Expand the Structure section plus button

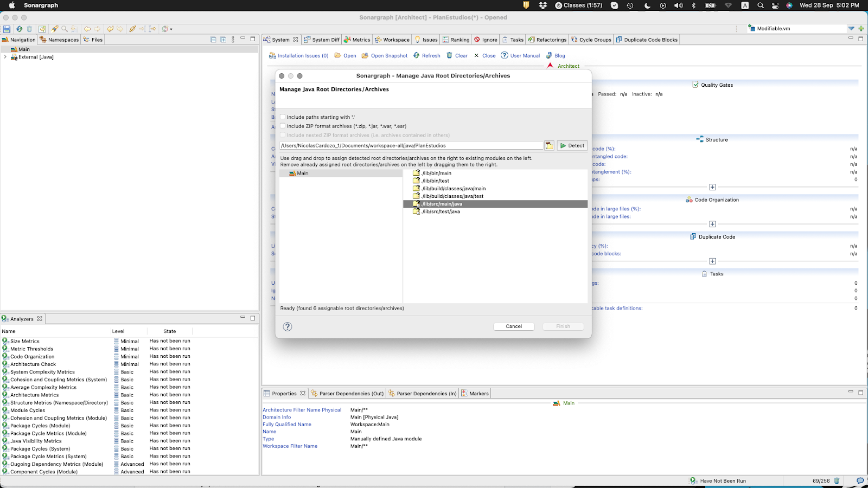pyautogui.click(x=712, y=187)
